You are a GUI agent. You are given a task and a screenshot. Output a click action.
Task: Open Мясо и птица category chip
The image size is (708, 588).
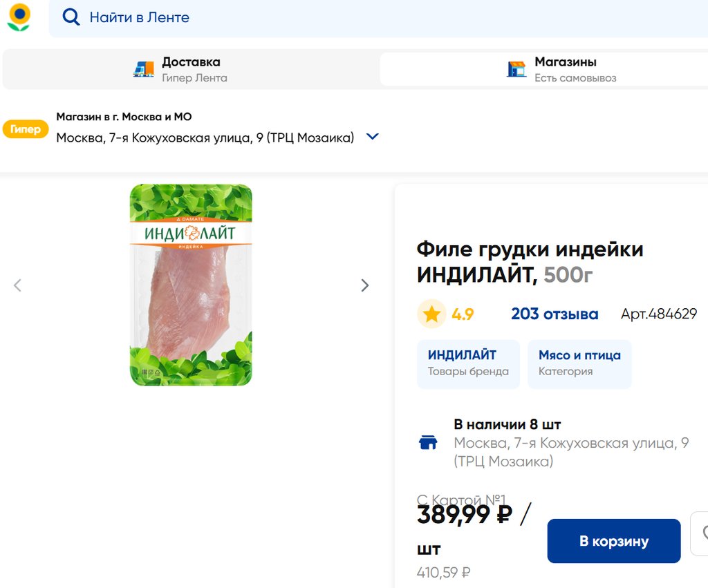(579, 363)
